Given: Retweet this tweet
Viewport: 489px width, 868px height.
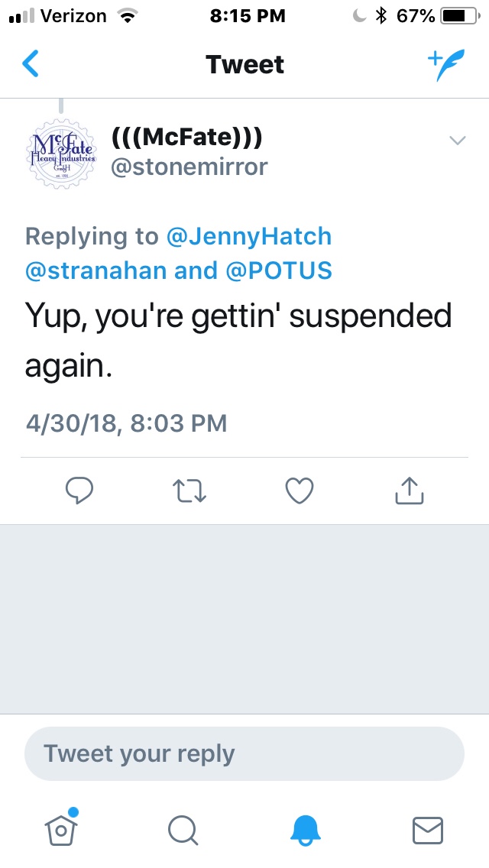Looking at the screenshot, I should click(189, 491).
